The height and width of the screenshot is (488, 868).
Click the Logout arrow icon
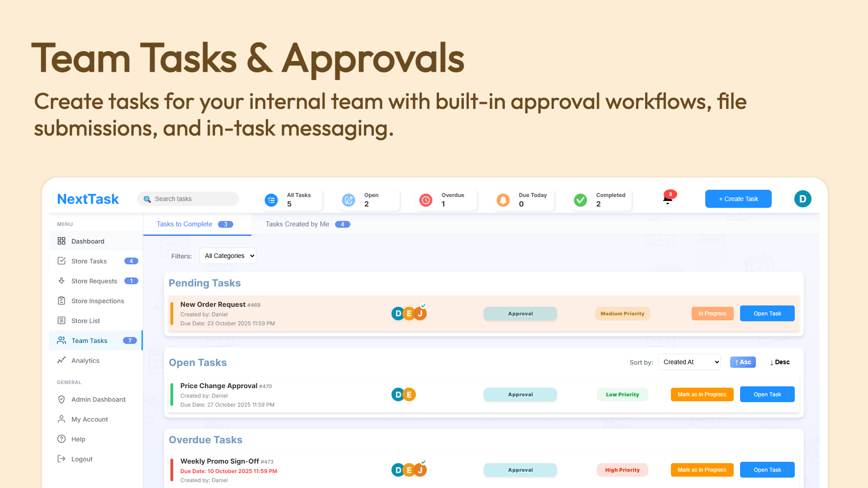(x=61, y=459)
